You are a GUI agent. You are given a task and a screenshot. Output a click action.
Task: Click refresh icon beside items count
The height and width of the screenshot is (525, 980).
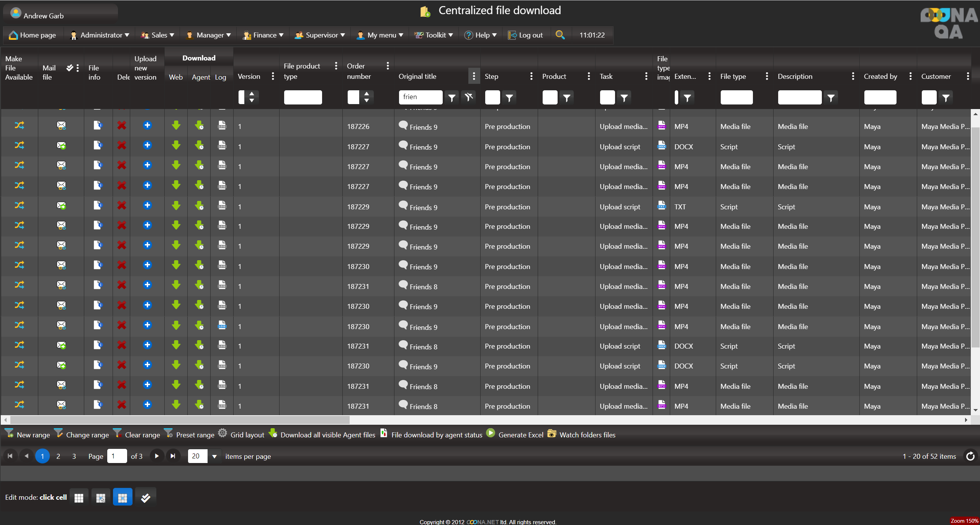coord(970,456)
